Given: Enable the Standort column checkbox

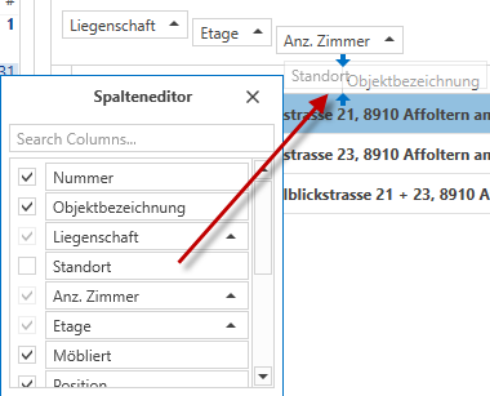Looking at the screenshot, I should [x=27, y=266].
